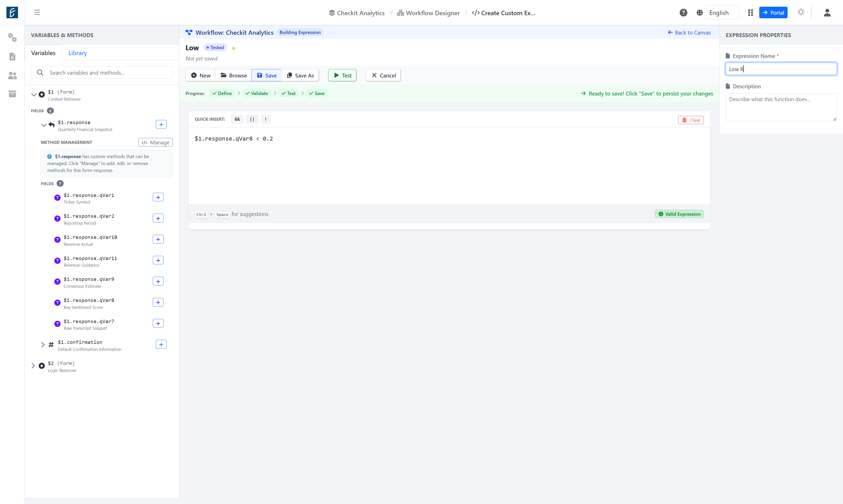Open the English language dropdown

click(x=721, y=13)
